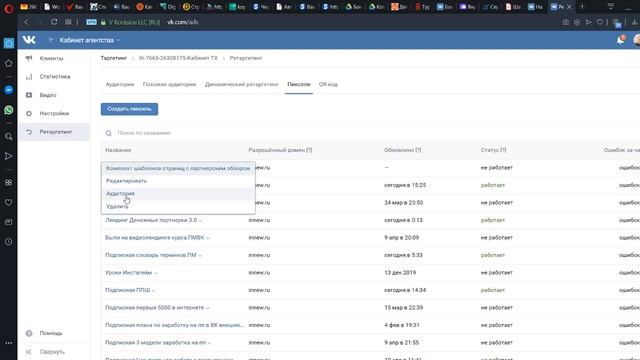
Task: Open a new browser tab with plus
Action: point(582,7)
